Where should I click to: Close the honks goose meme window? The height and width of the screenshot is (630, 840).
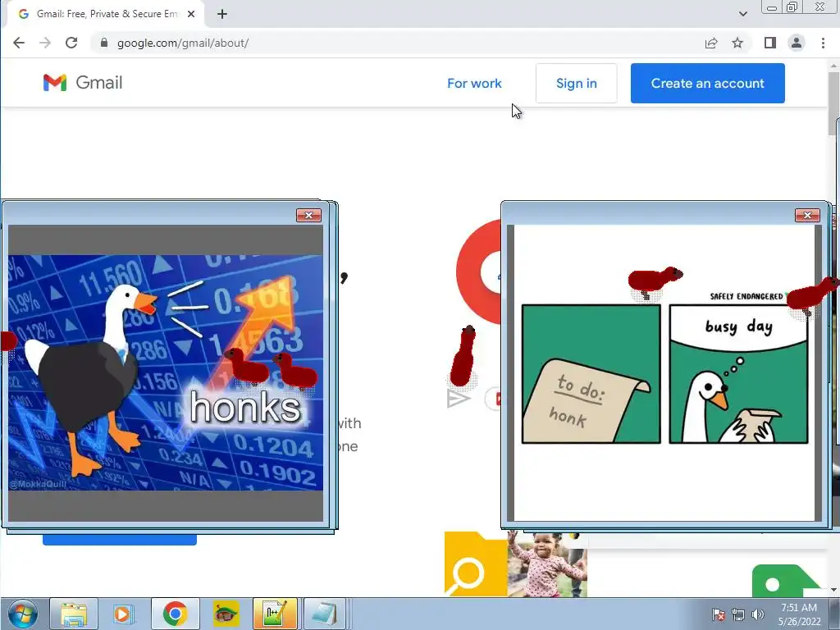pyautogui.click(x=308, y=216)
